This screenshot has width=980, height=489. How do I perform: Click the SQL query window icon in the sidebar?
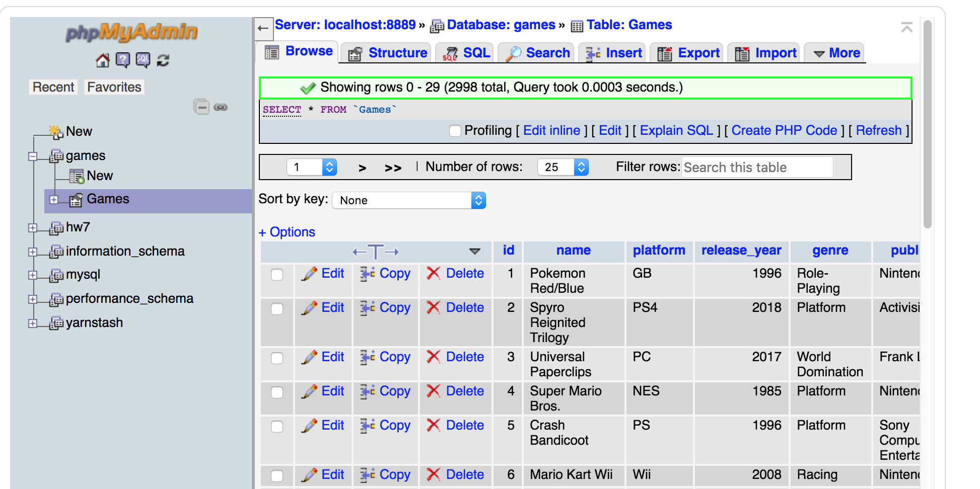pyautogui.click(x=143, y=60)
